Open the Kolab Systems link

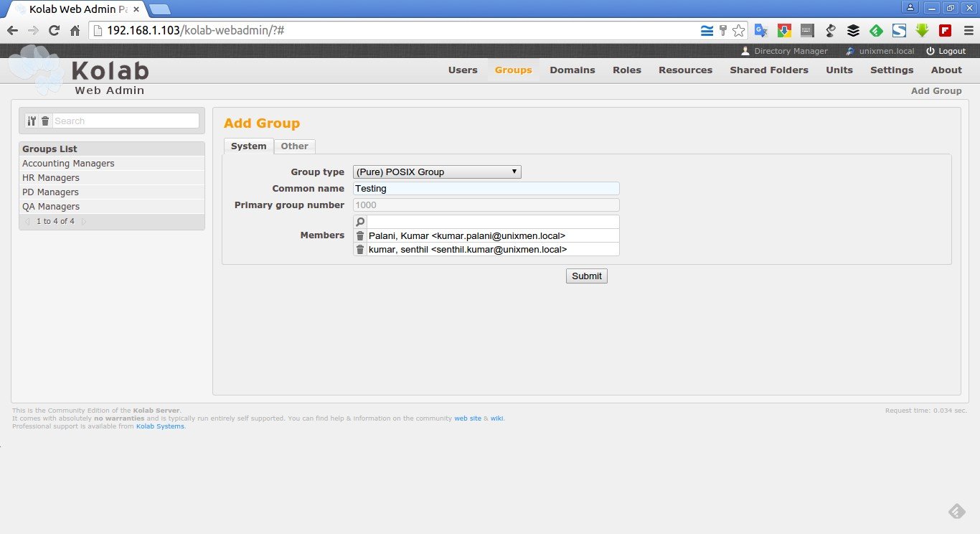[x=160, y=426]
